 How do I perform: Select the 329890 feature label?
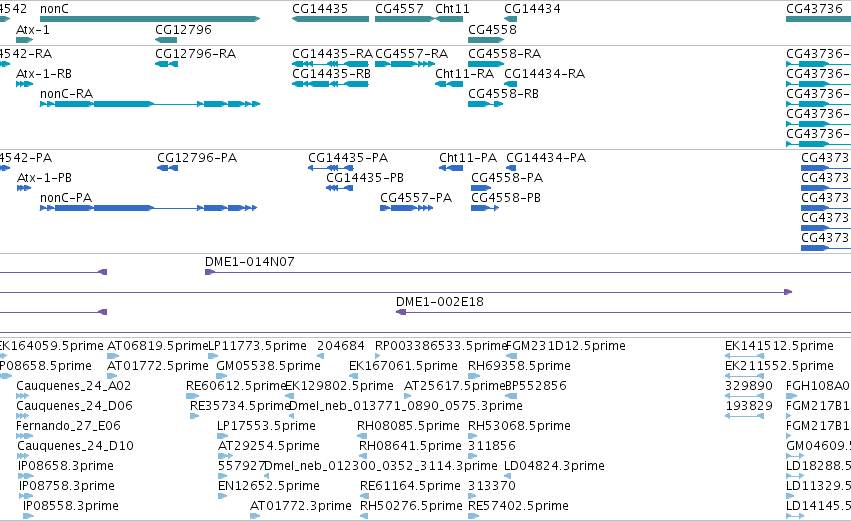pos(749,386)
